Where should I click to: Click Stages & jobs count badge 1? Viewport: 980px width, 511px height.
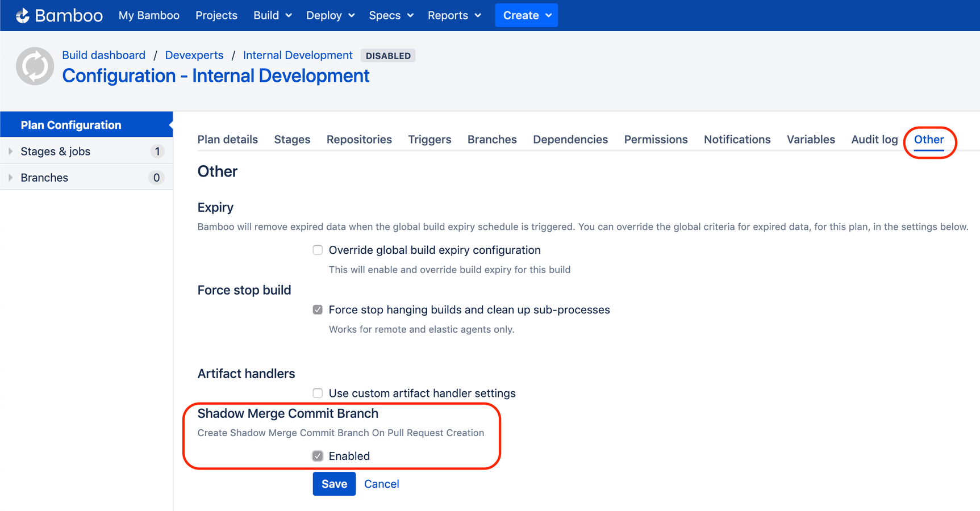157,151
